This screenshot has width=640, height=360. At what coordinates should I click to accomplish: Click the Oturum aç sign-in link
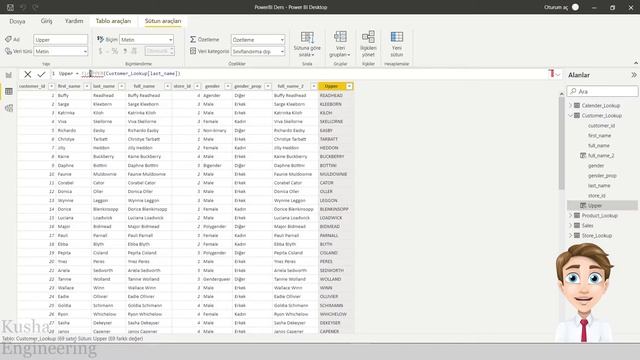556,7
